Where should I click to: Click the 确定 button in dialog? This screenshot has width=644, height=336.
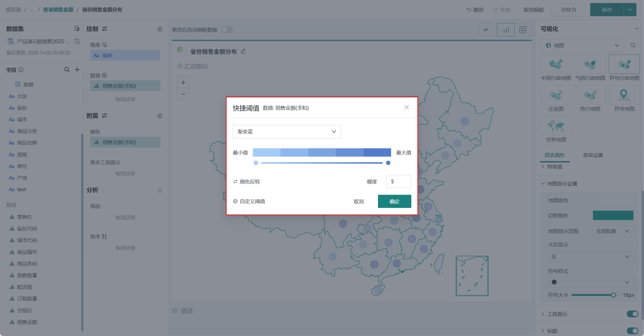(x=394, y=201)
